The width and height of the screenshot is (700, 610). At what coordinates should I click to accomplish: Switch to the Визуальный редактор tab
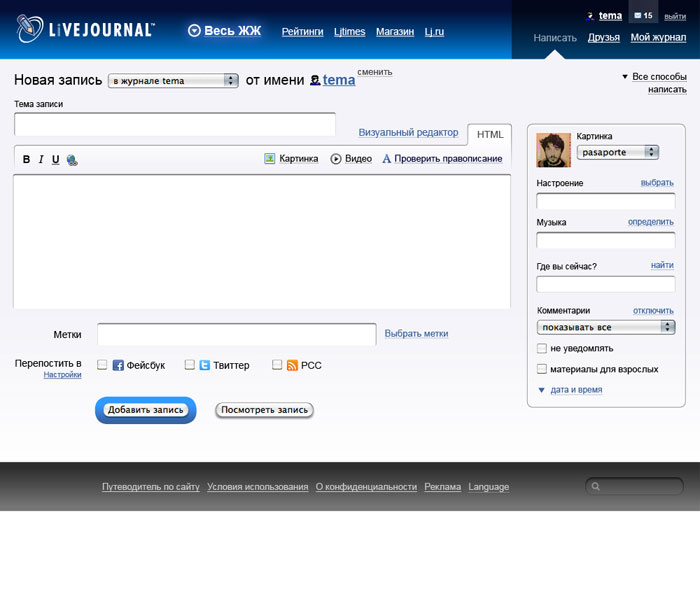408,132
